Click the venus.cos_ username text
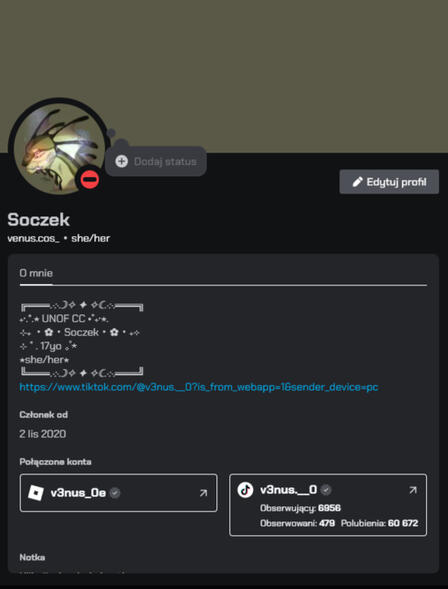 (x=33, y=238)
